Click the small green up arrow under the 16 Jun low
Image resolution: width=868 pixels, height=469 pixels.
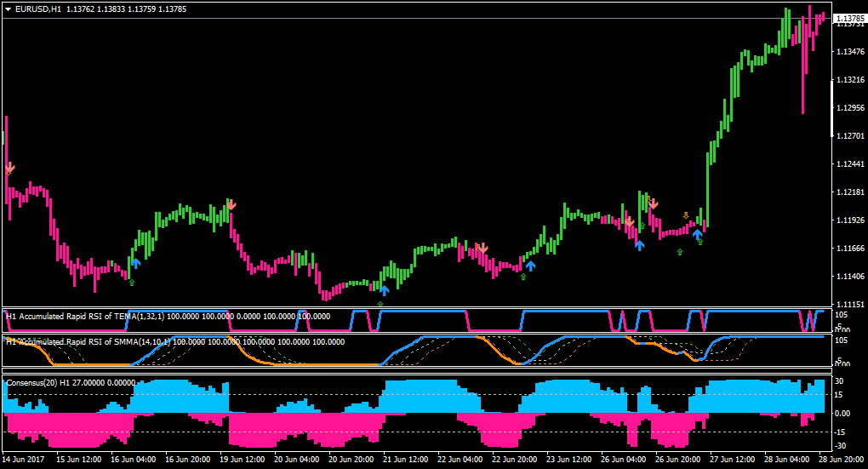132,283
